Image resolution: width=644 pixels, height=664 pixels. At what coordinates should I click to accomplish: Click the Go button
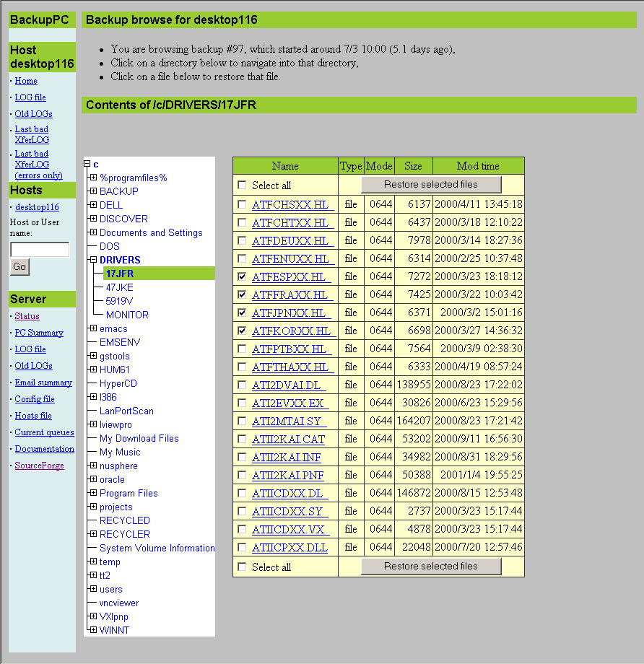click(19, 267)
